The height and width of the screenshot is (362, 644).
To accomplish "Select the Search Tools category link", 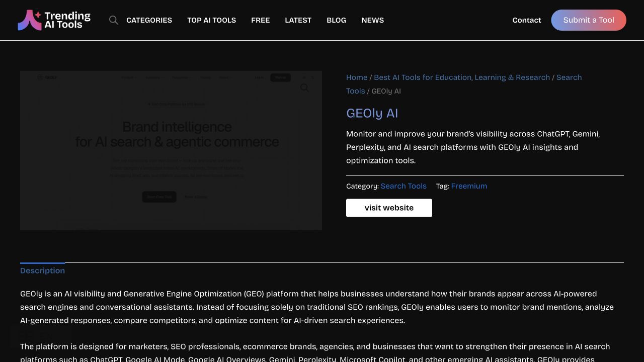I will point(404,186).
